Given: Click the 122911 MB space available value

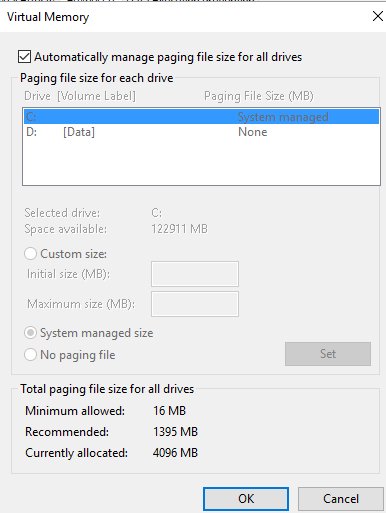Looking at the screenshot, I should (179, 229).
